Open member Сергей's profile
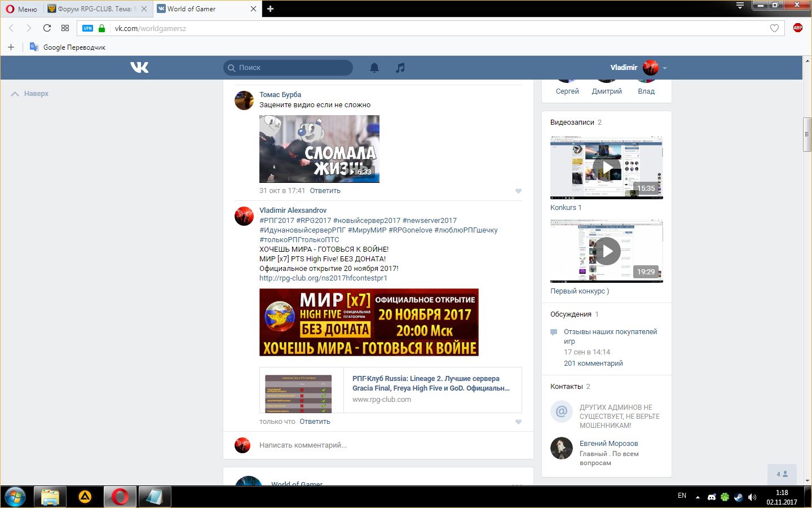Viewport: 812px width, 508px height. click(x=567, y=91)
